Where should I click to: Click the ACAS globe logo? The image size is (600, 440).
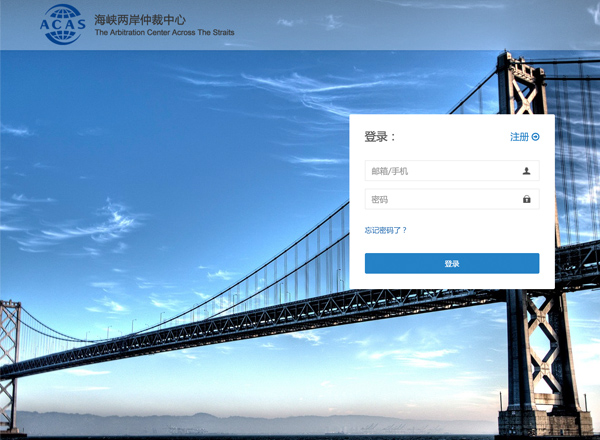(63, 25)
